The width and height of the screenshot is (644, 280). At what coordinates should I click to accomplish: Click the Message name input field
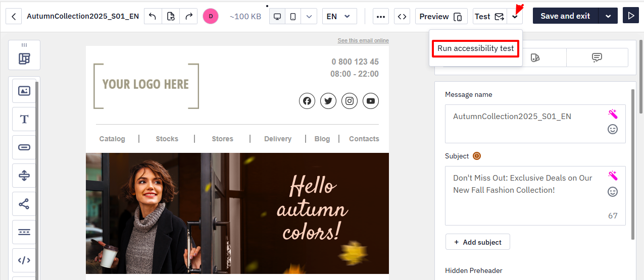point(535,124)
